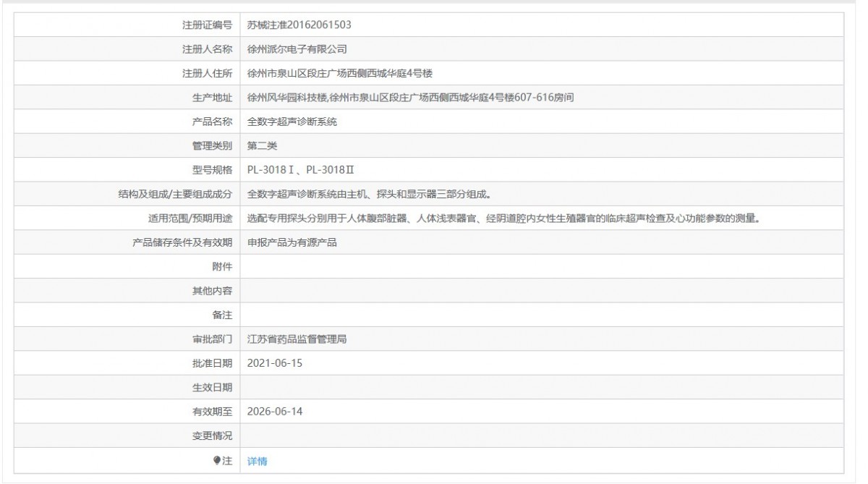Click the 附件 label
This screenshot has height=484, width=868.
click(222, 266)
